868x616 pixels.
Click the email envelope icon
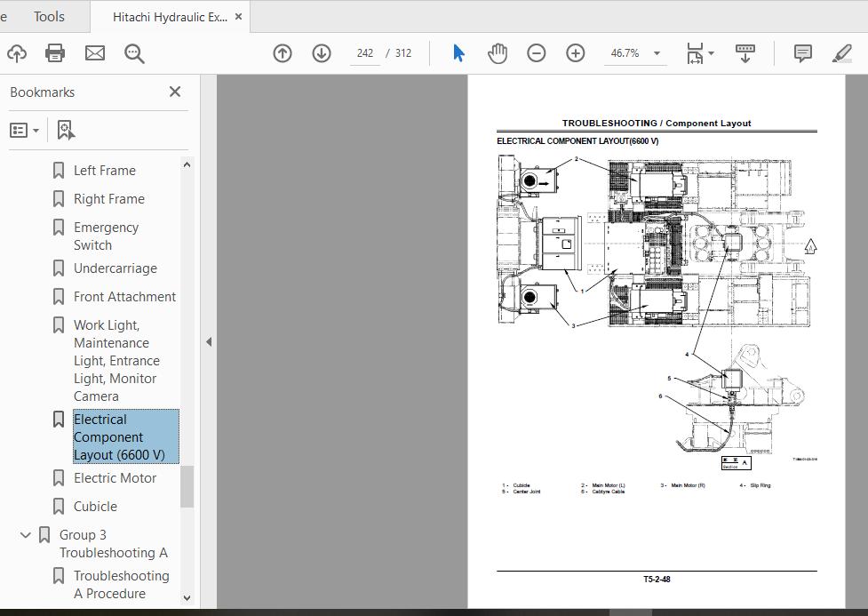coord(95,53)
